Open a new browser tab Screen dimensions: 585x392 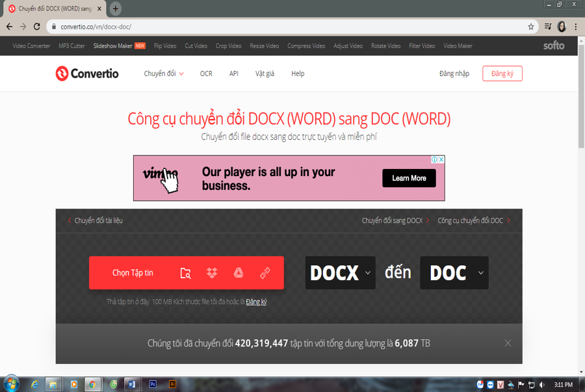pyautogui.click(x=115, y=8)
